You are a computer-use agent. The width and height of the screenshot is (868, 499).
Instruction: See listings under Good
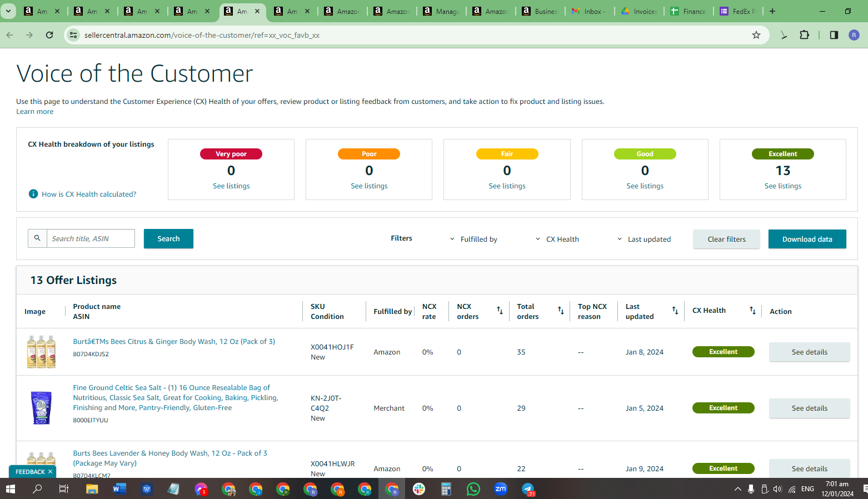coord(645,186)
